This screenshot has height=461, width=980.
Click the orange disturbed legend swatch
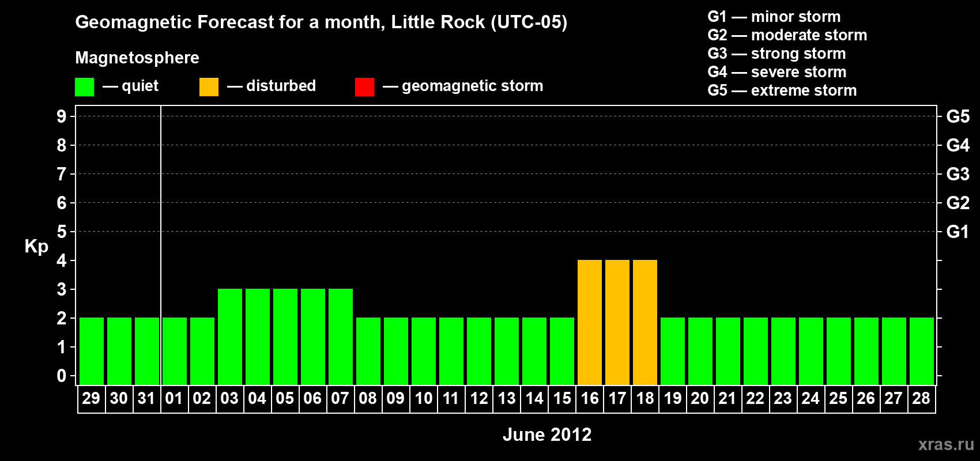(209, 87)
